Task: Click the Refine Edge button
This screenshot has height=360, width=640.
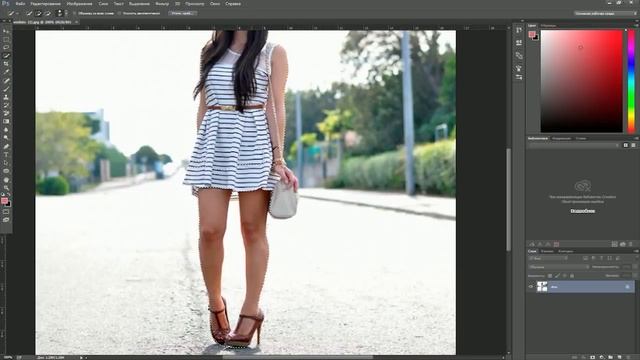Action: [182, 13]
